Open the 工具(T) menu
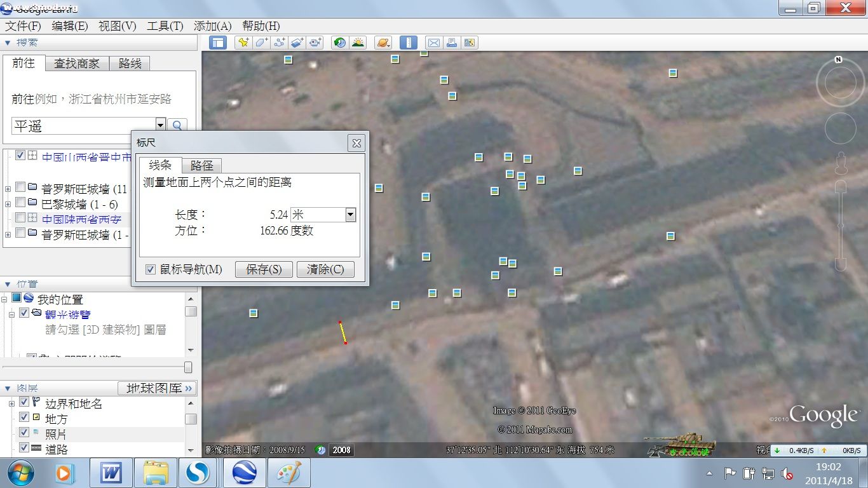868x488 pixels. 165,26
